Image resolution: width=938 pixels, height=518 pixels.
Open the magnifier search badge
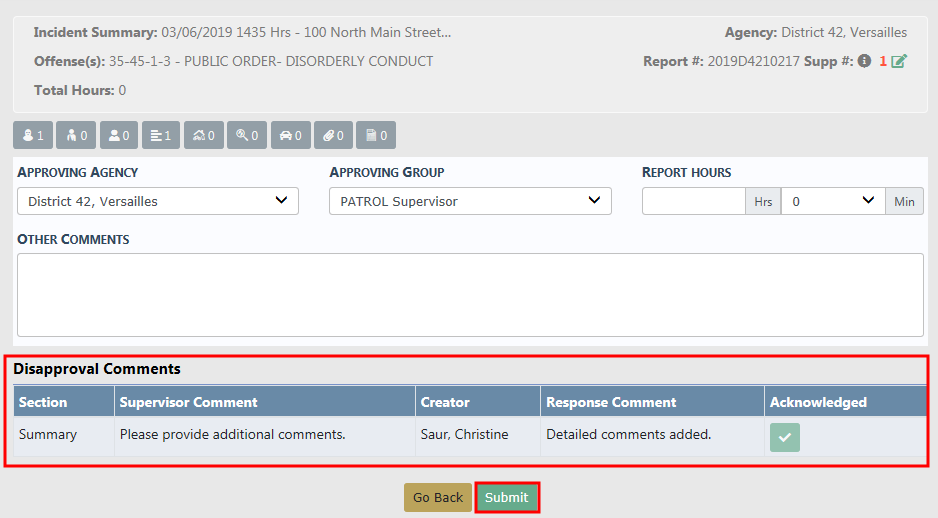247,135
